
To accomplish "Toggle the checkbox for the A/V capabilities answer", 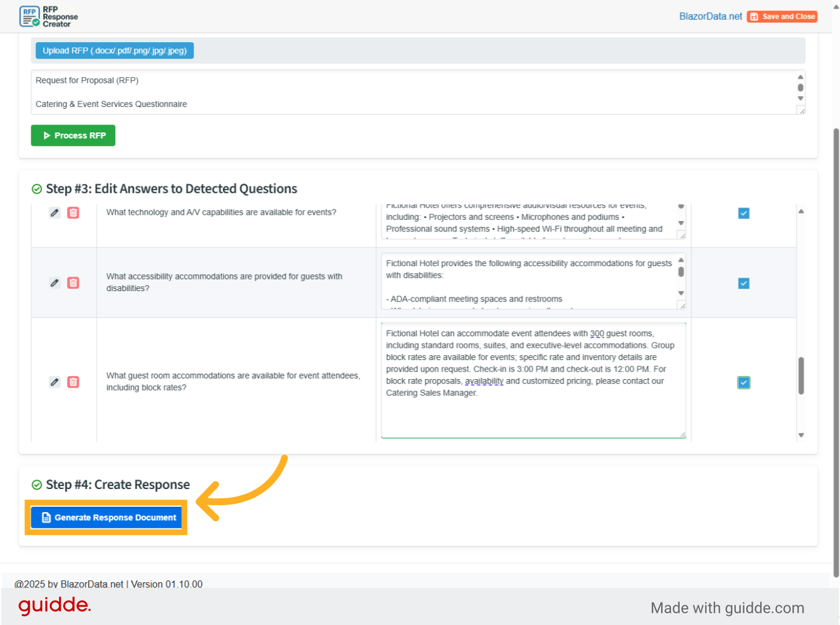I will point(744,213).
